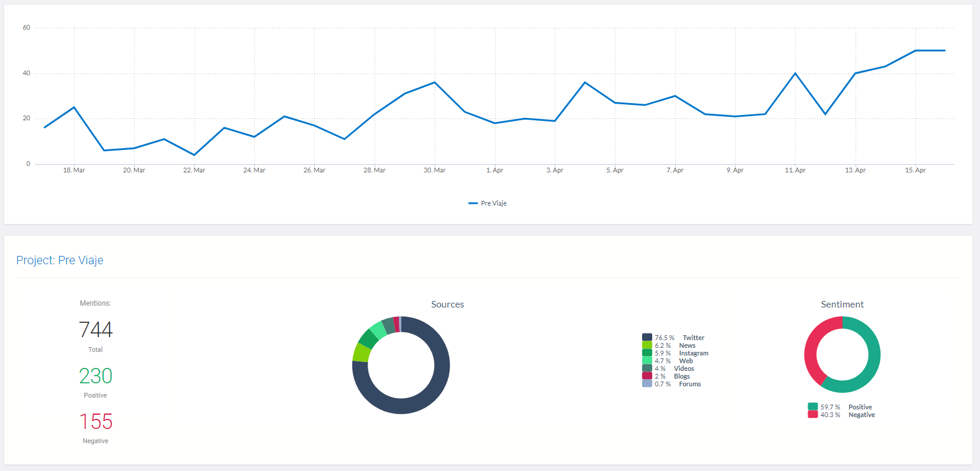The width and height of the screenshot is (980, 471).
Task: Click the 5. Apr axis label
Action: 615,170
